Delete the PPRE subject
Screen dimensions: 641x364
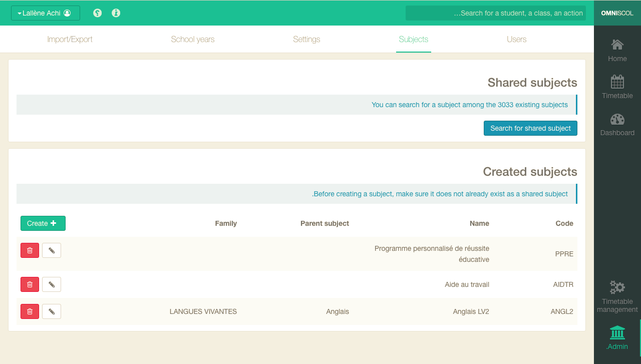[30, 250]
